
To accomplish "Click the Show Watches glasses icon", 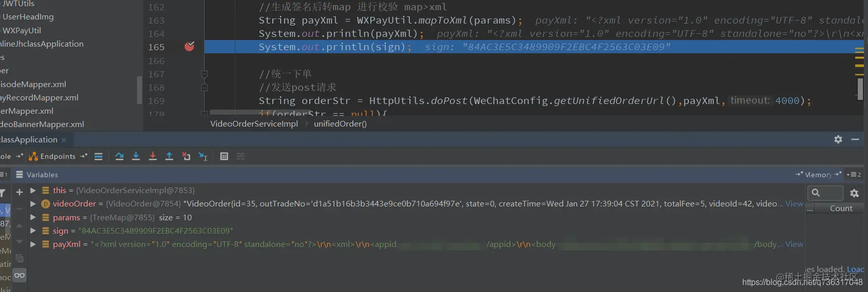I will (19, 276).
